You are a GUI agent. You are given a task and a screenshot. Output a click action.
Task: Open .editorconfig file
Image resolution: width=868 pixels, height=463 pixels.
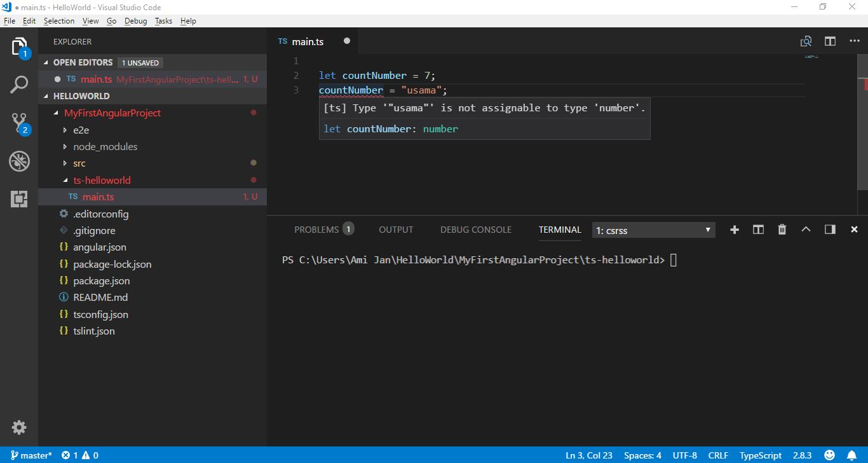click(153, 214)
